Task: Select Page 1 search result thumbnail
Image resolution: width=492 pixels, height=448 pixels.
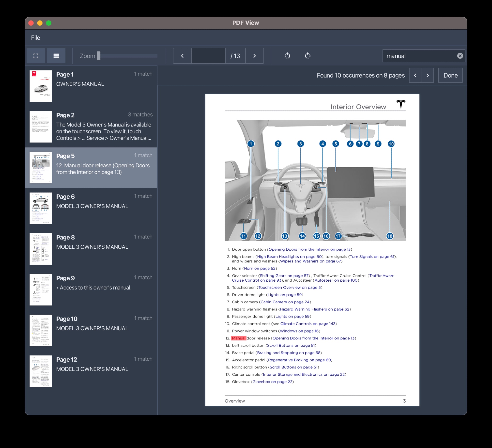Action: 41,86
